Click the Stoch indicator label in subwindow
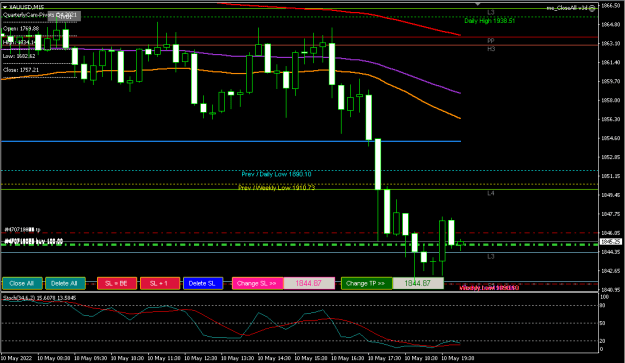Image resolution: width=625 pixels, height=363 pixels. click(x=39, y=298)
